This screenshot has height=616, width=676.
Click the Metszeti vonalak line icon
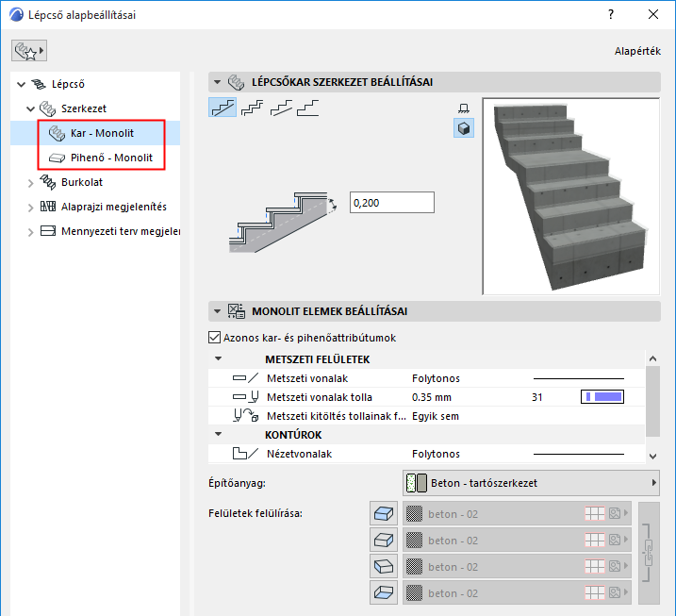pos(246,378)
